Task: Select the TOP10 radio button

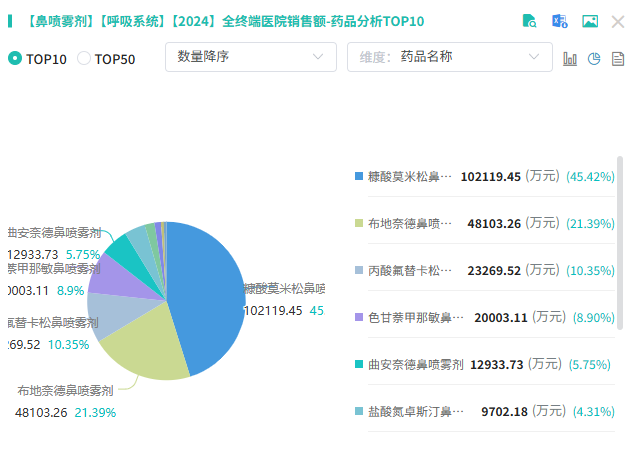Action: tap(15, 59)
